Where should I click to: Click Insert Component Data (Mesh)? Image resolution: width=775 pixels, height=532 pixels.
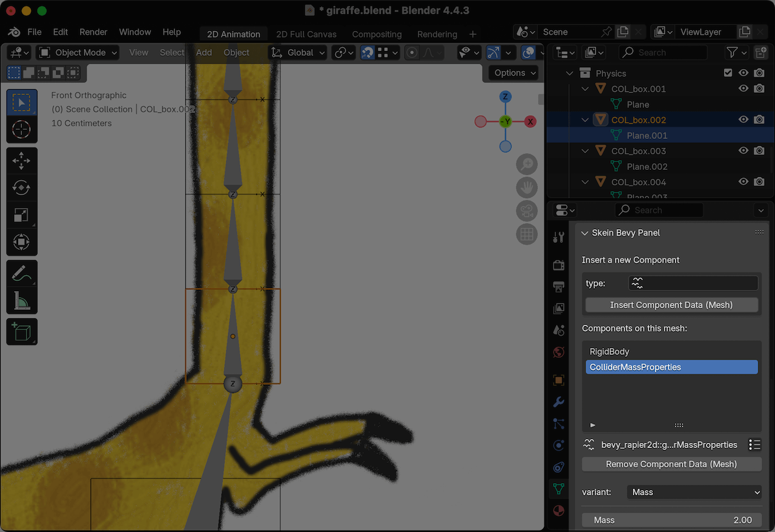pyautogui.click(x=672, y=305)
